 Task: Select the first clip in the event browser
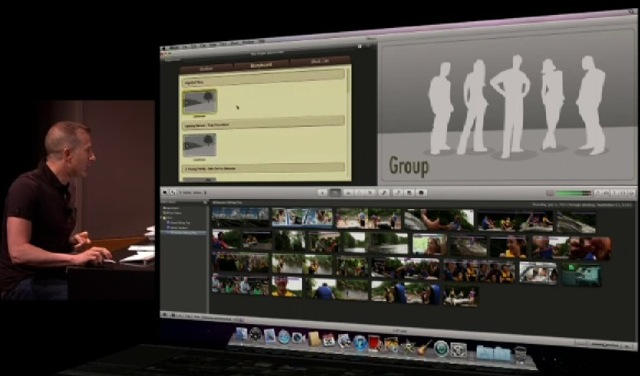pyautogui.click(x=240, y=217)
